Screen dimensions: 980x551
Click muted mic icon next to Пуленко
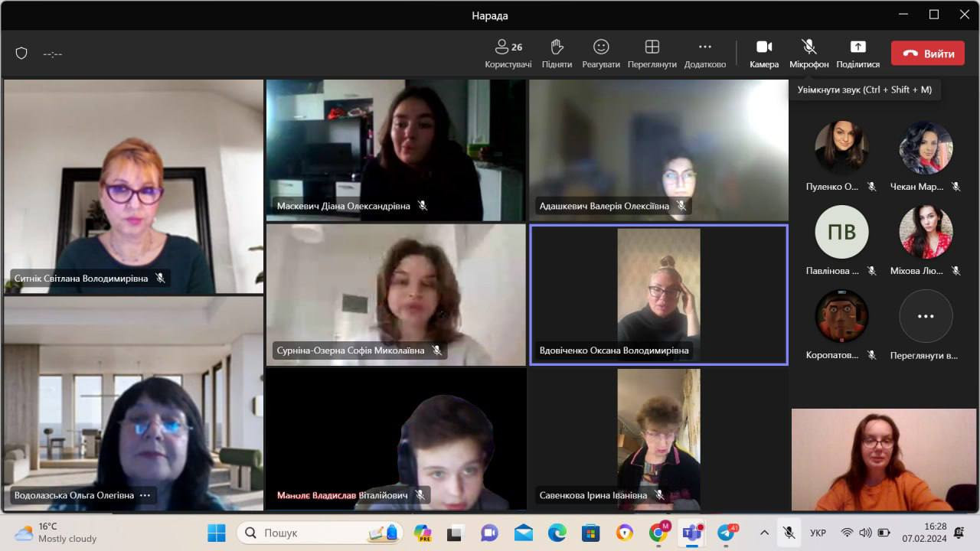click(871, 186)
